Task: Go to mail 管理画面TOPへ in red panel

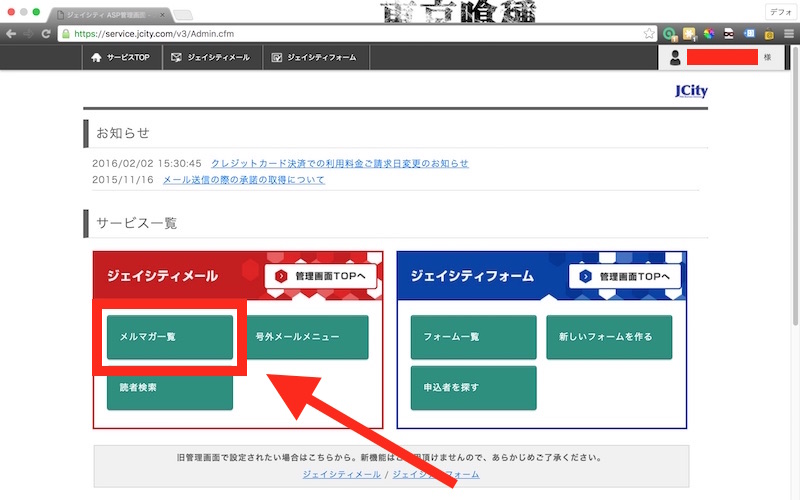Action: pyautogui.click(x=321, y=276)
